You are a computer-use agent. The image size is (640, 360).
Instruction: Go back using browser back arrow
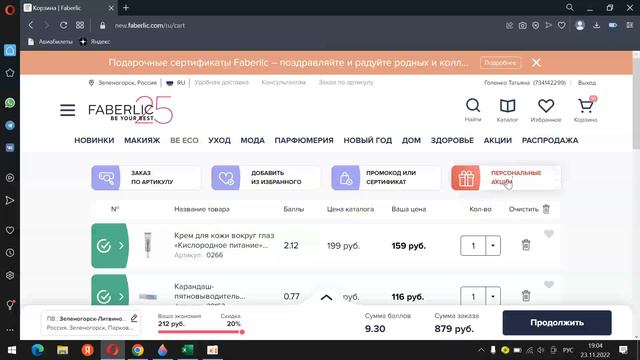(x=31, y=25)
